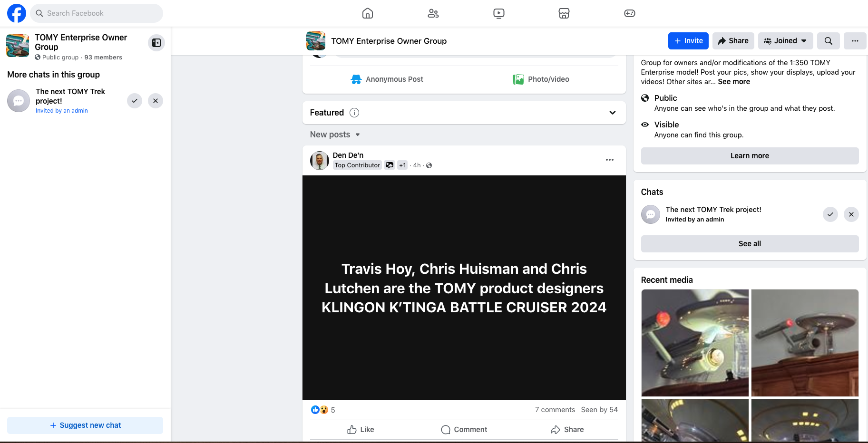Screen dimensions: 868x443
Task: Click the post emoji badge icon next to Top Contributor
Action: tap(390, 165)
